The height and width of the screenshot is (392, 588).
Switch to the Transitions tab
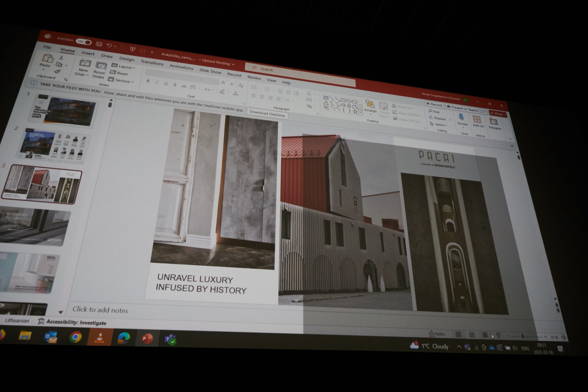click(152, 62)
